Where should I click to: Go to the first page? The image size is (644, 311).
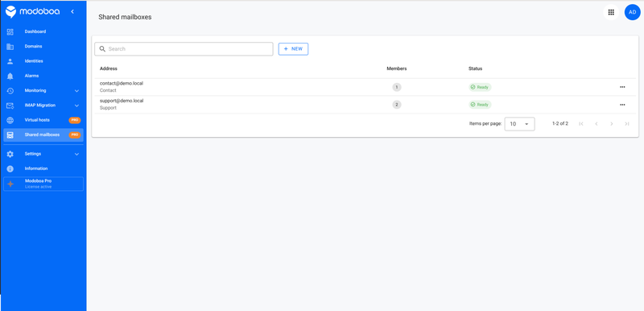coord(580,123)
